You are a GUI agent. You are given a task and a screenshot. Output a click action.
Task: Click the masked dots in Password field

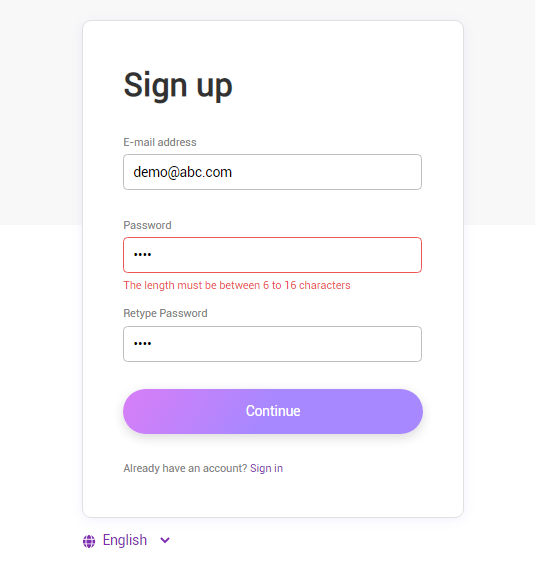click(143, 255)
